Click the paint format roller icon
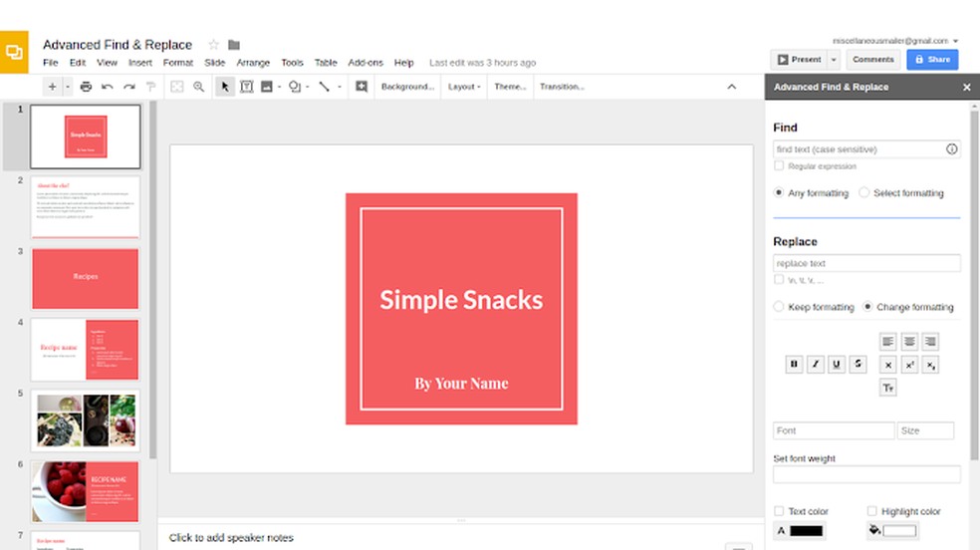Screen dimensions: 980x550 tap(150, 87)
